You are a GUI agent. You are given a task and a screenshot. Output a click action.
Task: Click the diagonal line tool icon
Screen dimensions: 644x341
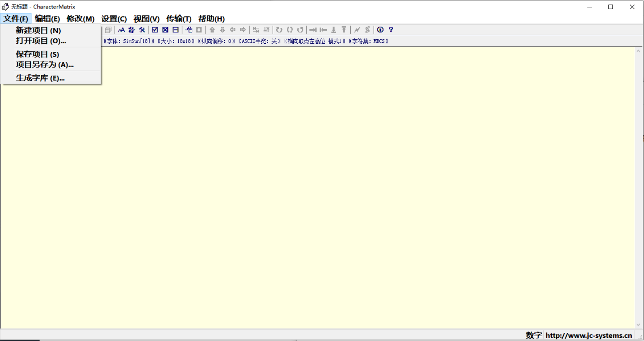click(357, 30)
